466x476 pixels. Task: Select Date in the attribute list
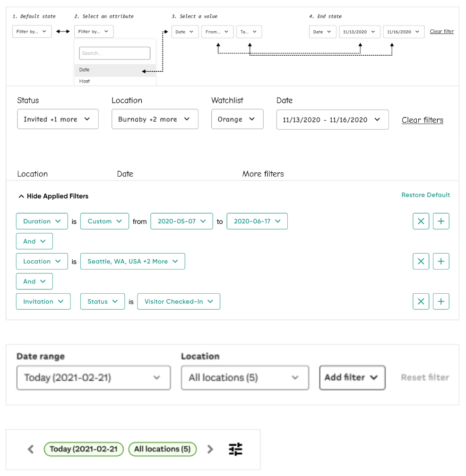pos(115,70)
